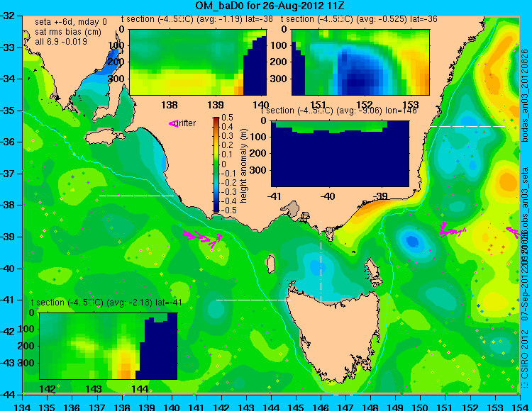This screenshot has width=532, height=411.
Task: Open the lat=-36 temperature section inset plot
Action: point(360,62)
